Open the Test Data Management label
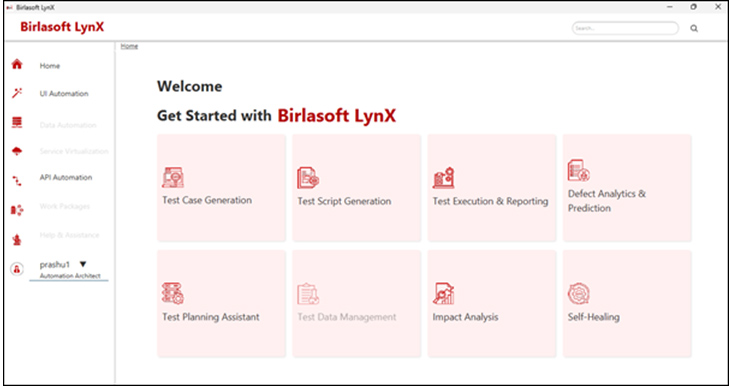 click(346, 317)
